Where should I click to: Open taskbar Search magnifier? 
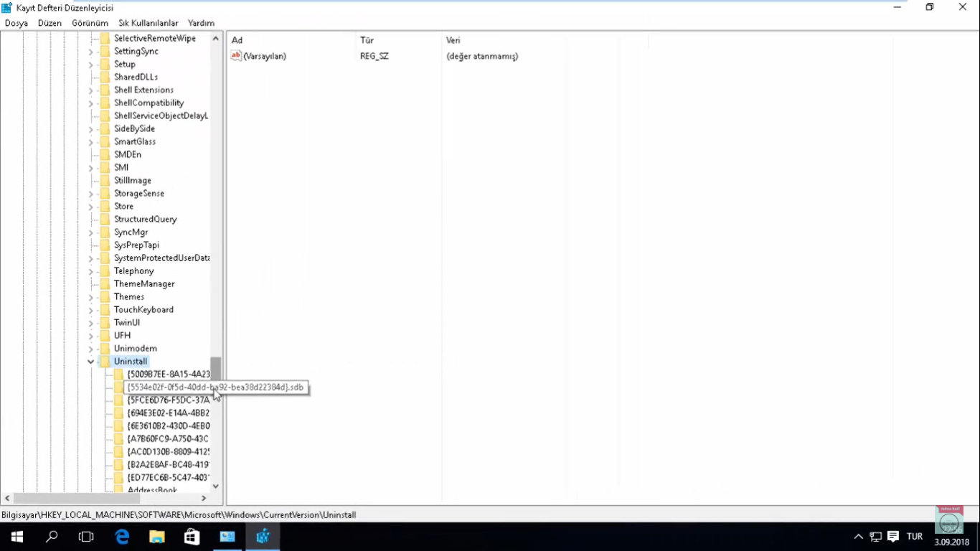click(x=52, y=537)
